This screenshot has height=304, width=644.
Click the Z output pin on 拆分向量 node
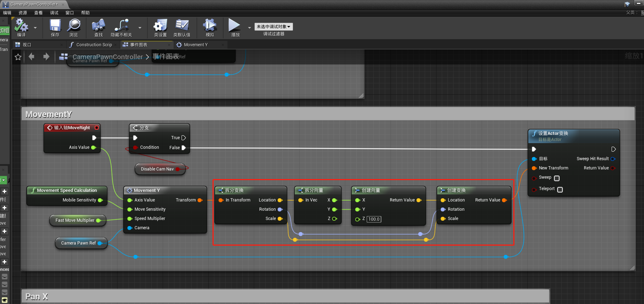335,219
